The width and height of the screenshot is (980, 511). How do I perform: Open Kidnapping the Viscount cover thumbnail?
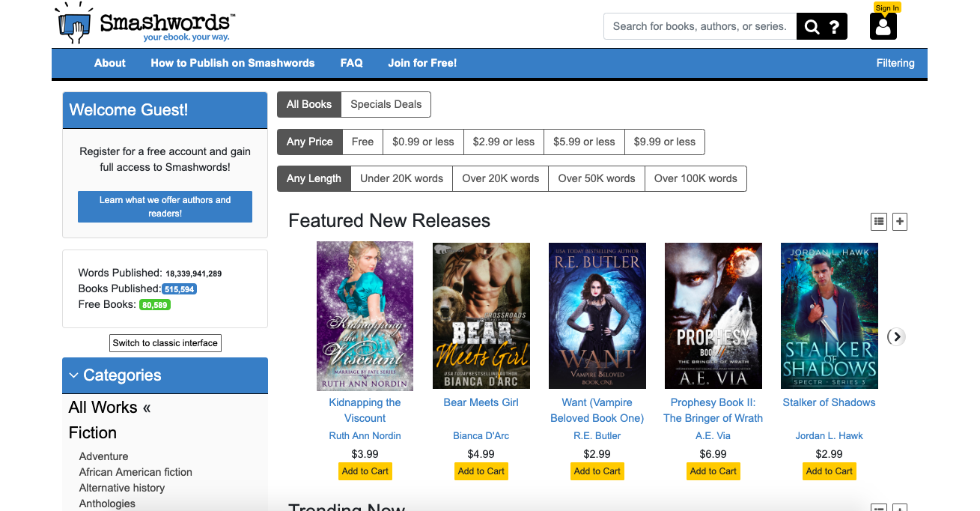(365, 315)
